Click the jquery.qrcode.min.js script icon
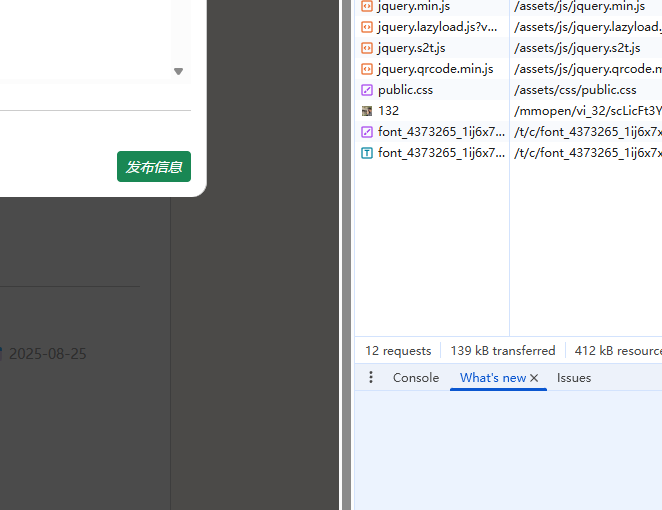The width and height of the screenshot is (662, 510). (x=367, y=69)
